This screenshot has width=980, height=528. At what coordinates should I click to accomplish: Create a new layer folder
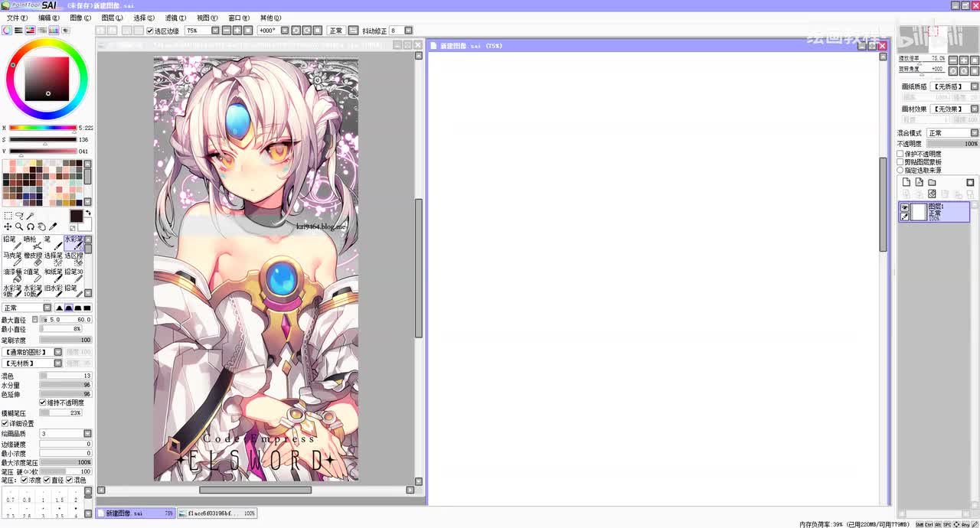[932, 182]
